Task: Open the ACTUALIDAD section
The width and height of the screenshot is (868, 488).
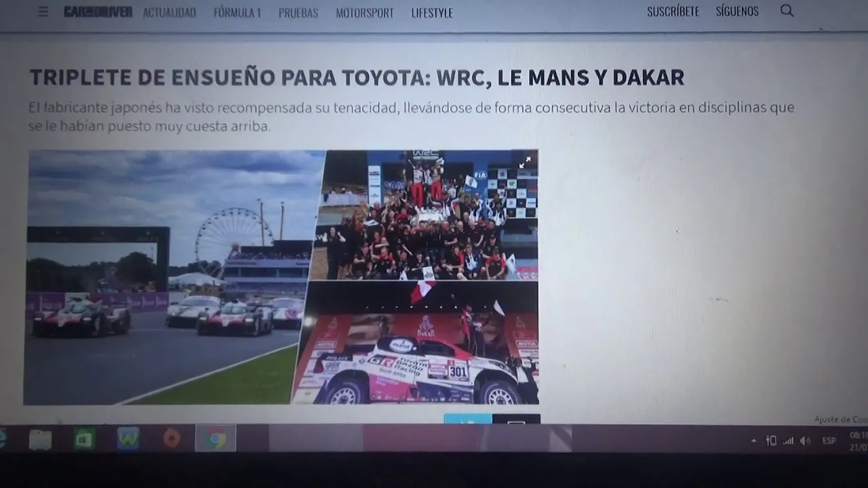Action: [170, 12]
